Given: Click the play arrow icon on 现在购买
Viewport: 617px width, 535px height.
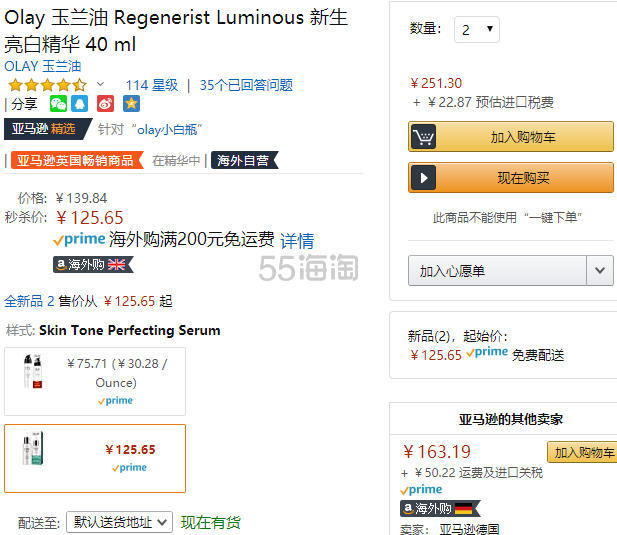Looking at the screenshot, I should 423,178.
